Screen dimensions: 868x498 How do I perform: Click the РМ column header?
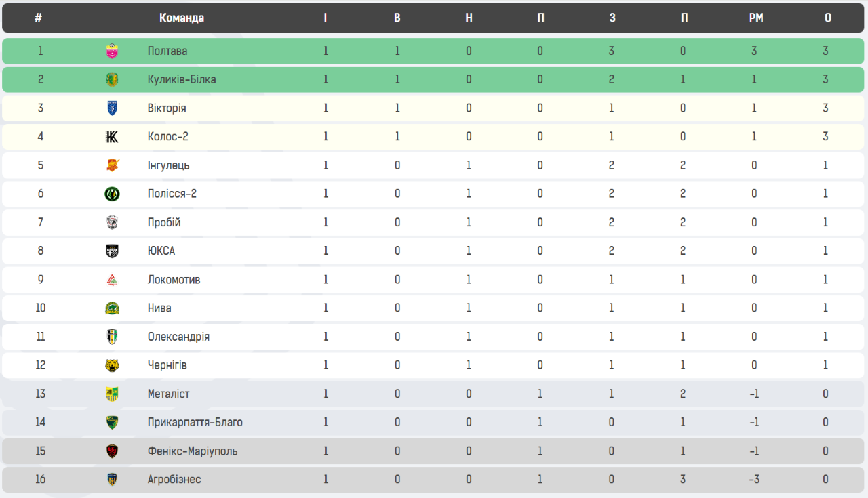tap(756, 18)
